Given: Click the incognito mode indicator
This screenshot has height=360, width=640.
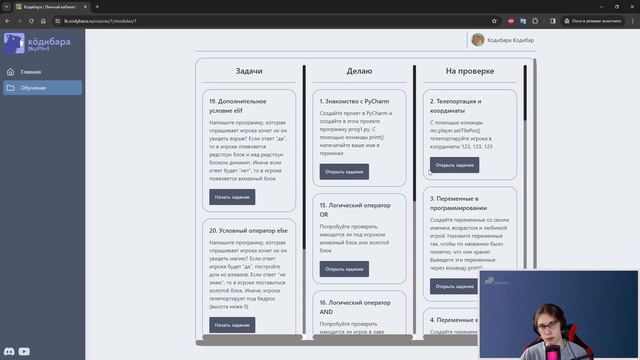Looking at the screenshot, I should click(x=593, y=21).
